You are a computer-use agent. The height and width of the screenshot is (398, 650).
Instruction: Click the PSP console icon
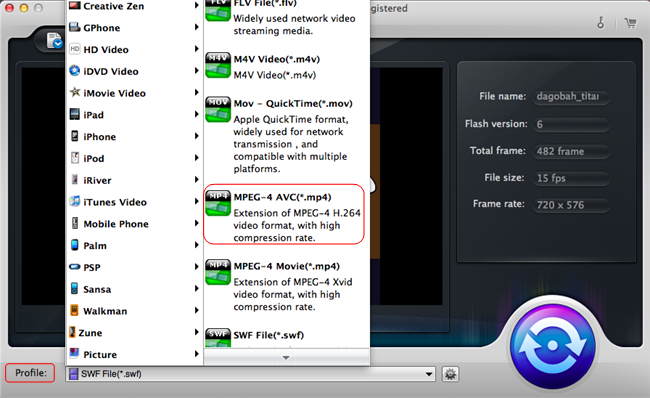point(75,267)
